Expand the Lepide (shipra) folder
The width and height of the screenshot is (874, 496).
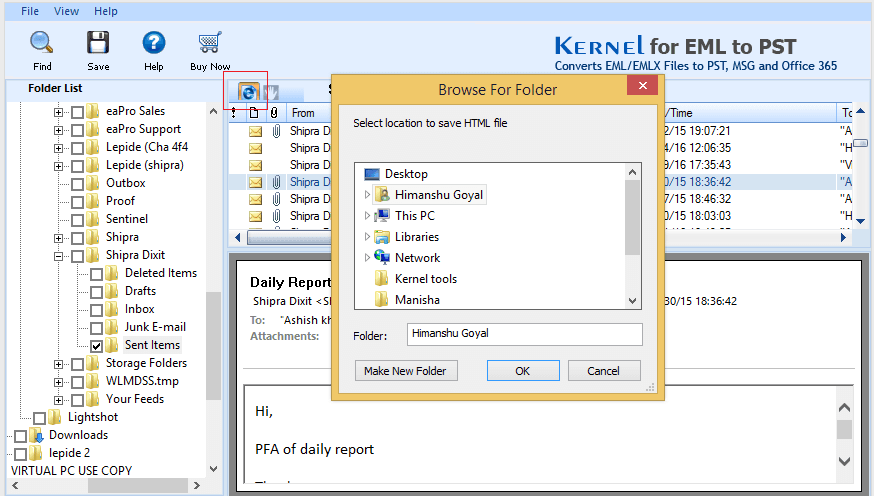coord(58,166)
